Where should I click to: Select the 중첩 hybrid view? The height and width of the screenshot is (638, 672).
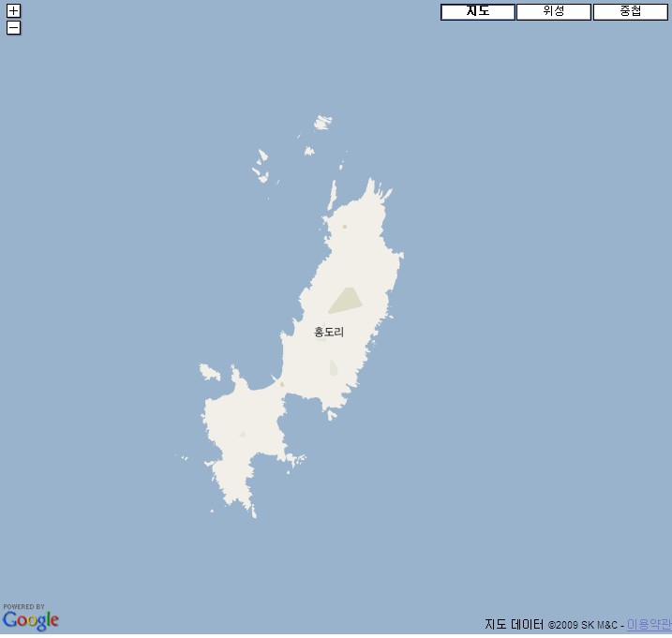[631, 11]
